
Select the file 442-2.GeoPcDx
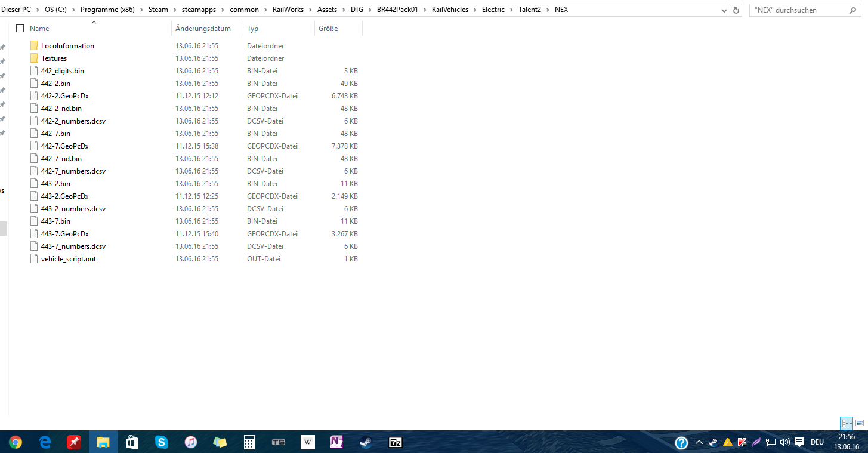tap(65, 96)
